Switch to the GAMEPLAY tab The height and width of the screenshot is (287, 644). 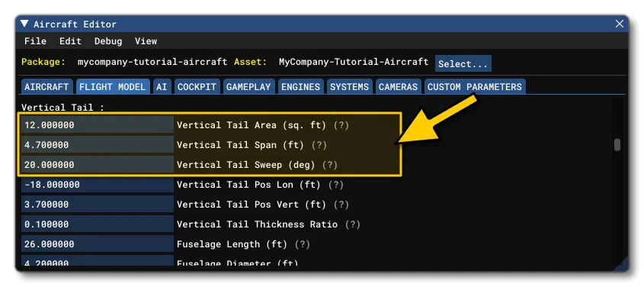(x=248, y=87)
